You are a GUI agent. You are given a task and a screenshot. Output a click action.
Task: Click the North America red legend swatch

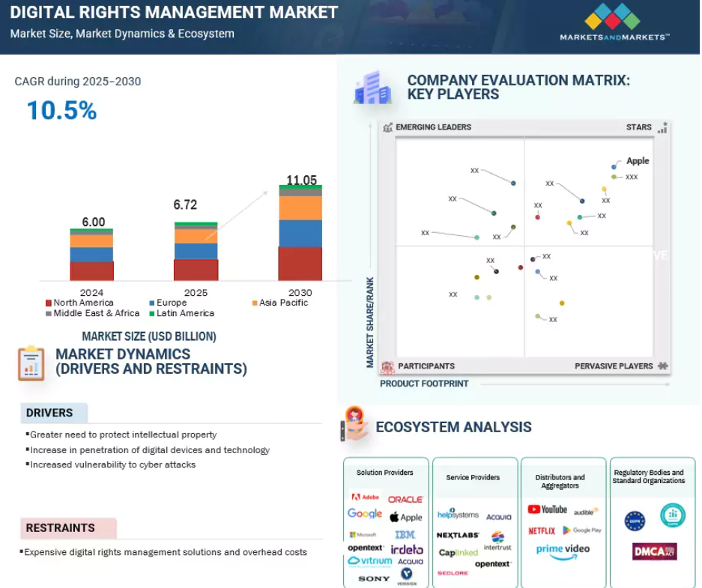coord(49,303)
